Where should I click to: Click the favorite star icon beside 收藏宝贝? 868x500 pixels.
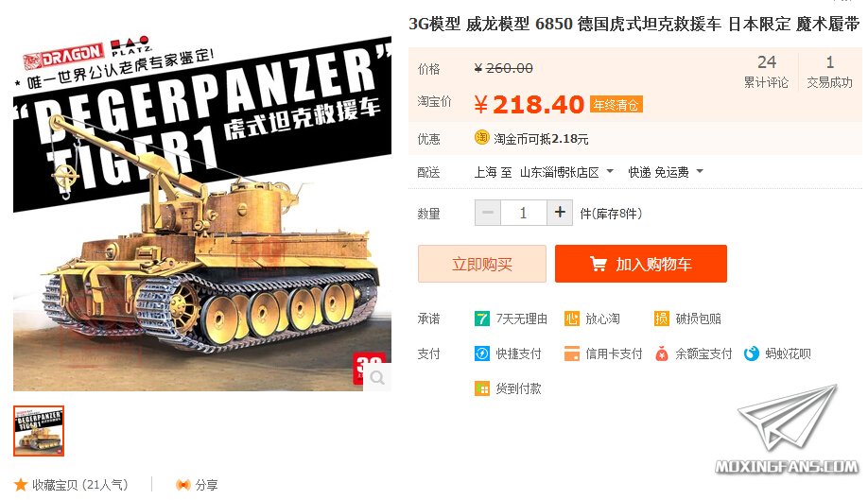point(21,485)
